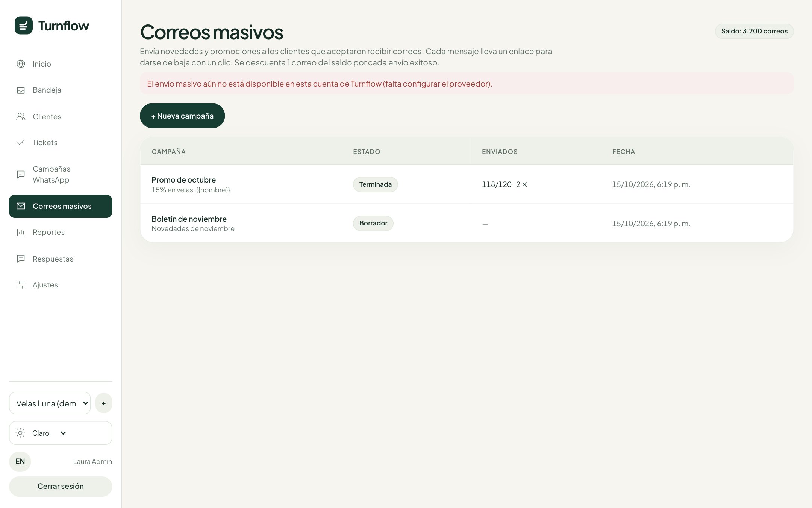812x508 pixels.
Task: Open Ajustes settings page
Action: tap(61, 285)
